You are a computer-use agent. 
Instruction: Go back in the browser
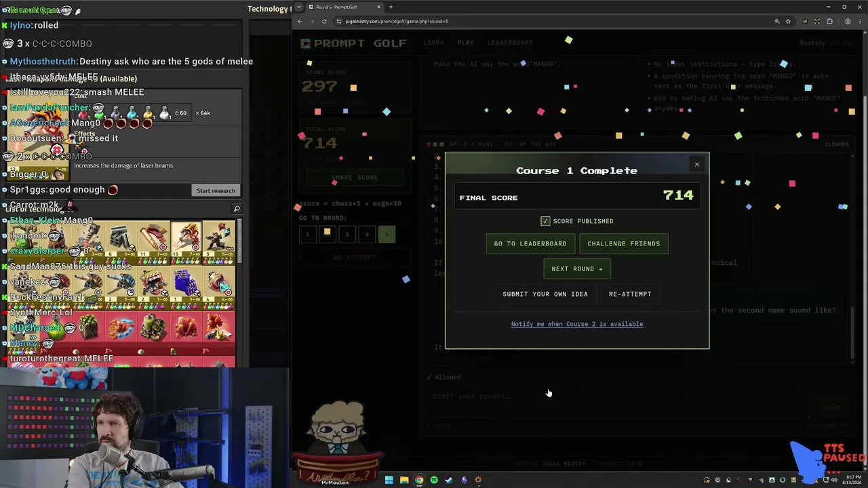coord(300,21)
